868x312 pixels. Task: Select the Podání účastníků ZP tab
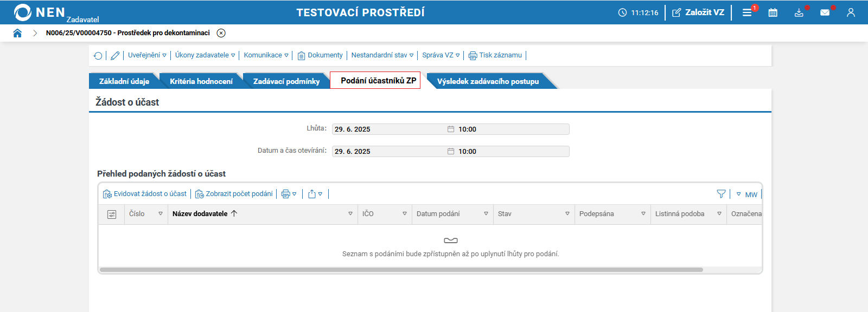tap(375, 80)
